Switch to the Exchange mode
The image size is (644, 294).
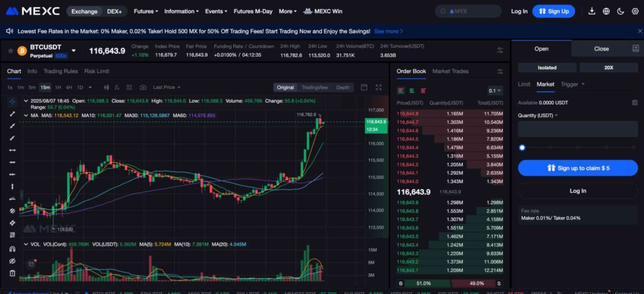pyautogui.click(x=84, y=11)
